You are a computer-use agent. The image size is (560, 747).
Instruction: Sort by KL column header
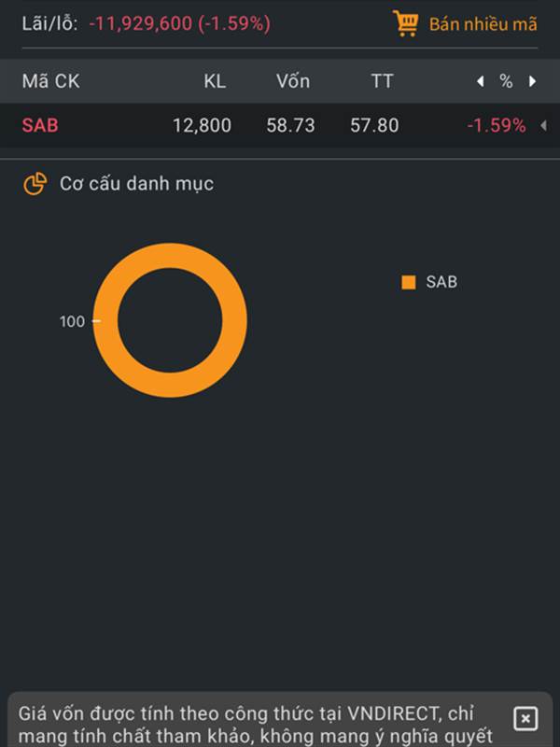[215, 81]
